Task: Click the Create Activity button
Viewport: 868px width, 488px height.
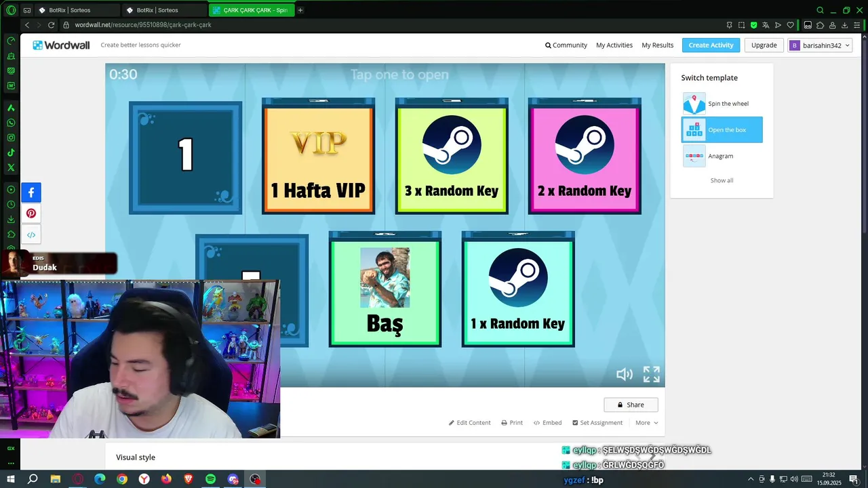Action: pos(711,45)
